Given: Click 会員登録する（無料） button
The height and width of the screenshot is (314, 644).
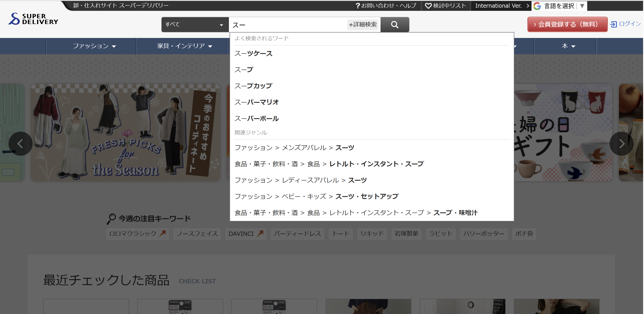Looking at the screenshot, I should click(x=567, y=24).
